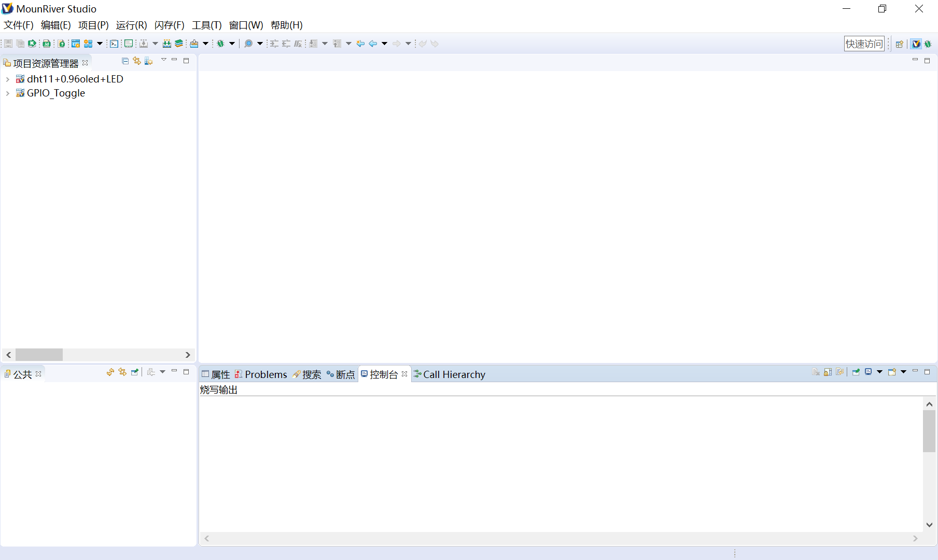Click the code window with gear icon
938x560 pixels.
click(x=76, y=44)
